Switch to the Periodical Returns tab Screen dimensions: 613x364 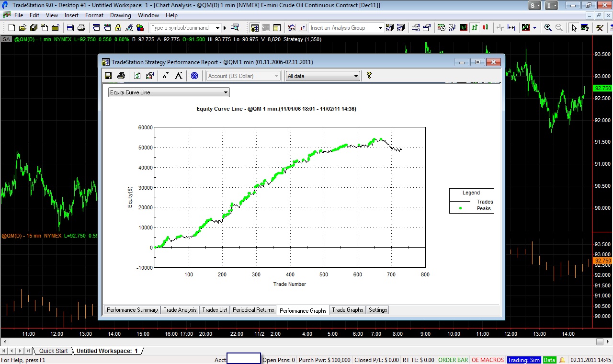click(253, 310)
